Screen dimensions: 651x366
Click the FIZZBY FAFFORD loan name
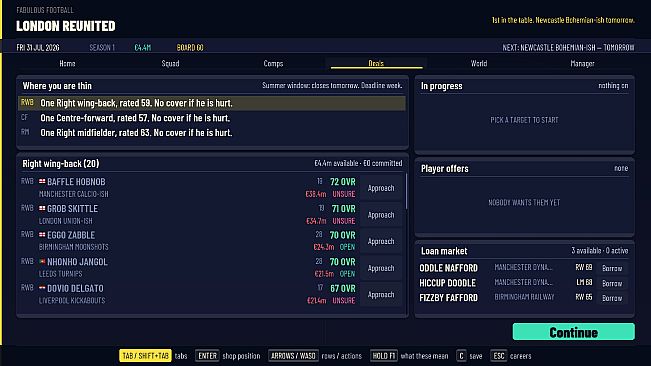coord(448,298)
